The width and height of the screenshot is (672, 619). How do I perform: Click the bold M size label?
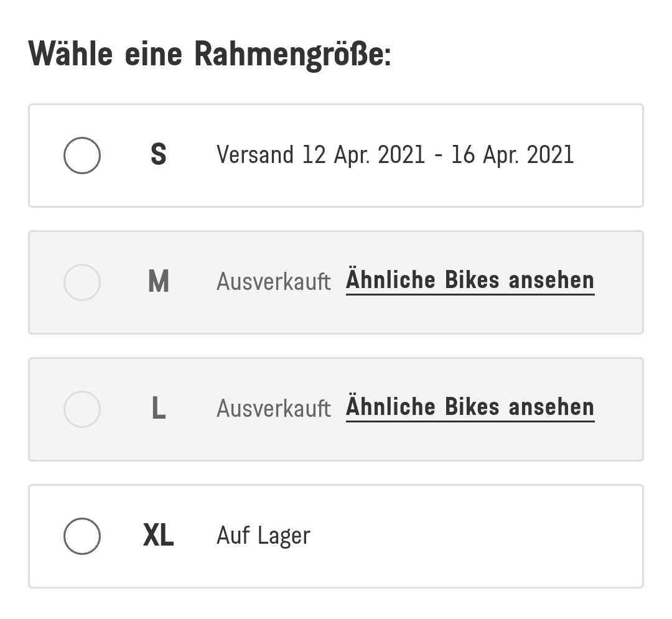tap(159, 282)
